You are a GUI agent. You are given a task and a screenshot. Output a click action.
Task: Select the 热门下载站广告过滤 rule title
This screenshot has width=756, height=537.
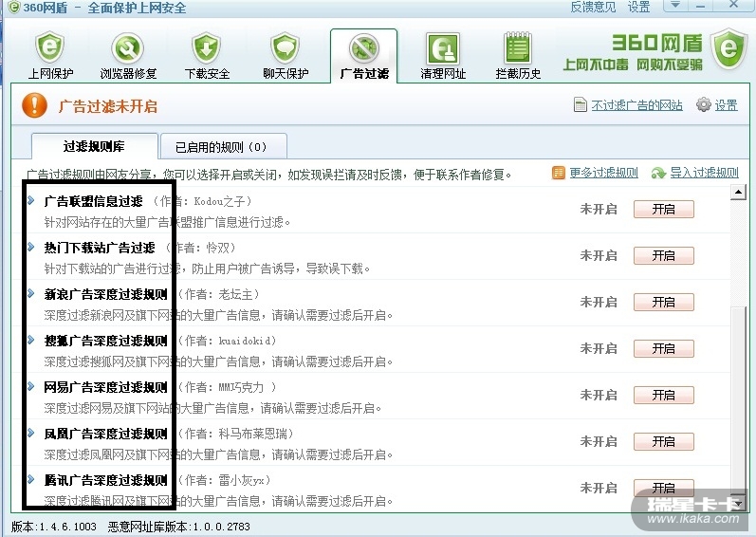tap(100, 248)
